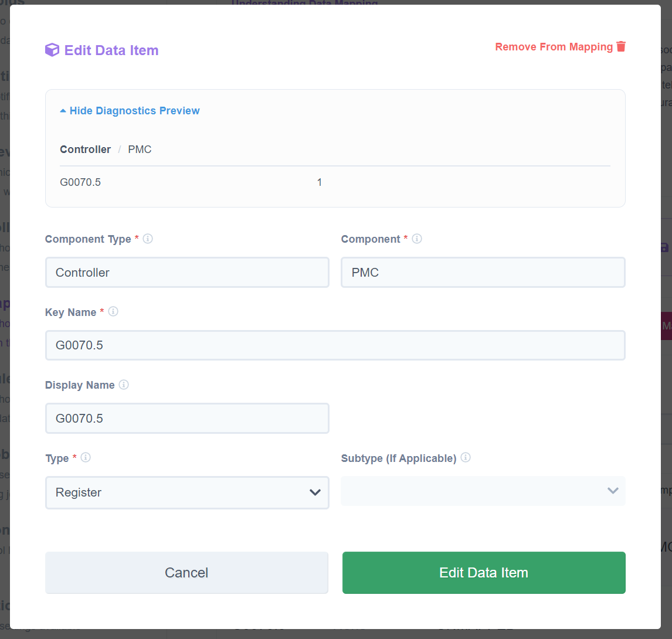
Task: Click the info icon next to Display Name
Action: 124,385
